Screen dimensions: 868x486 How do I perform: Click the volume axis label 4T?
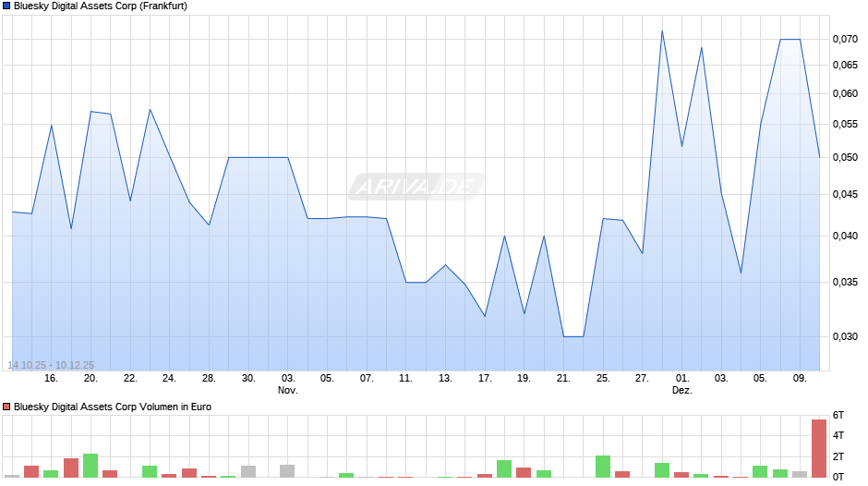tap(838, 435)
